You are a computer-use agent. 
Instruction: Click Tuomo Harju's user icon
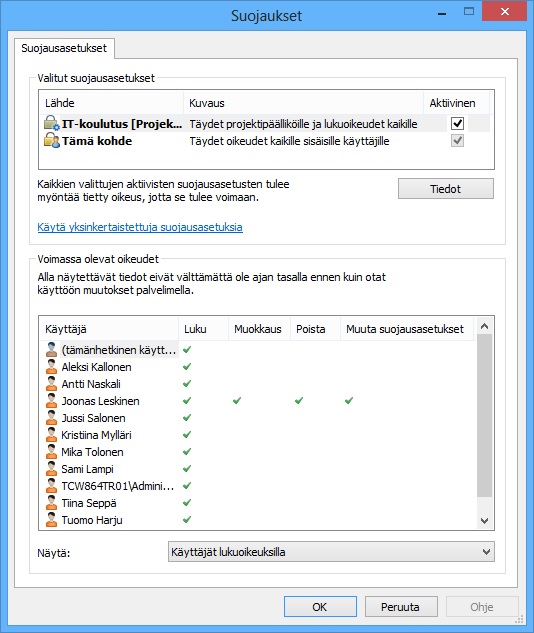(x=51, y=520)
